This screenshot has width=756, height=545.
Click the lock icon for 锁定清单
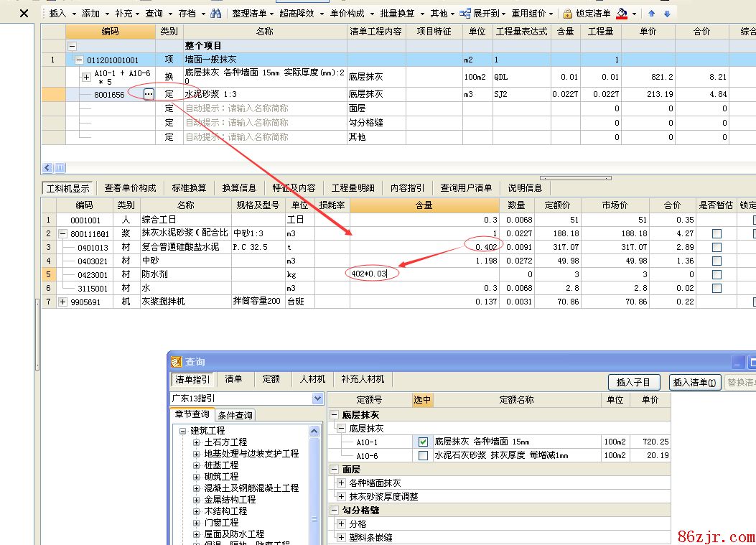[x=568, y=14]
